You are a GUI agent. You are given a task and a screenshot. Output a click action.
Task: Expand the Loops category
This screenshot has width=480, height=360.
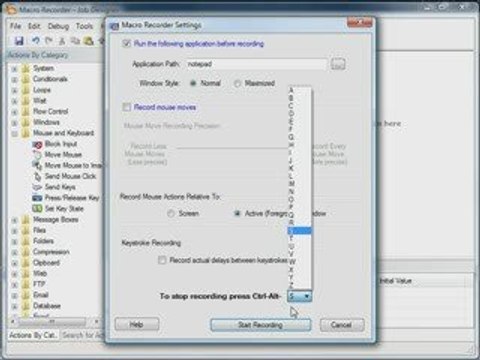(x=14, y=90)
